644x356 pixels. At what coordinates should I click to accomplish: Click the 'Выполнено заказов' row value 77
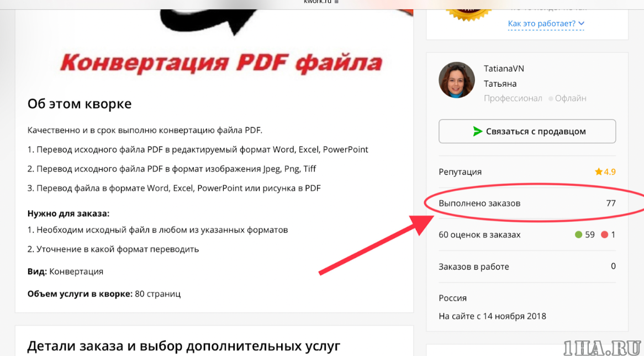611,203
